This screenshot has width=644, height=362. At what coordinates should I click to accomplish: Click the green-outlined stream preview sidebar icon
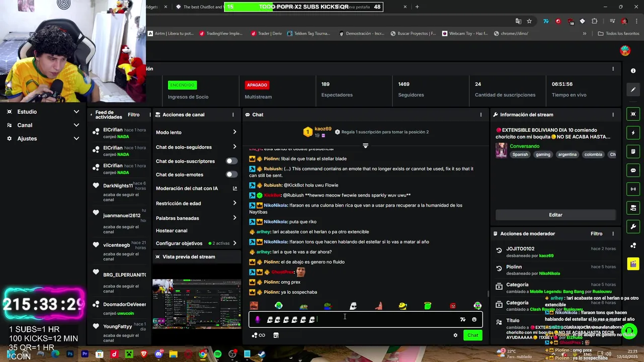coord(633,114)
